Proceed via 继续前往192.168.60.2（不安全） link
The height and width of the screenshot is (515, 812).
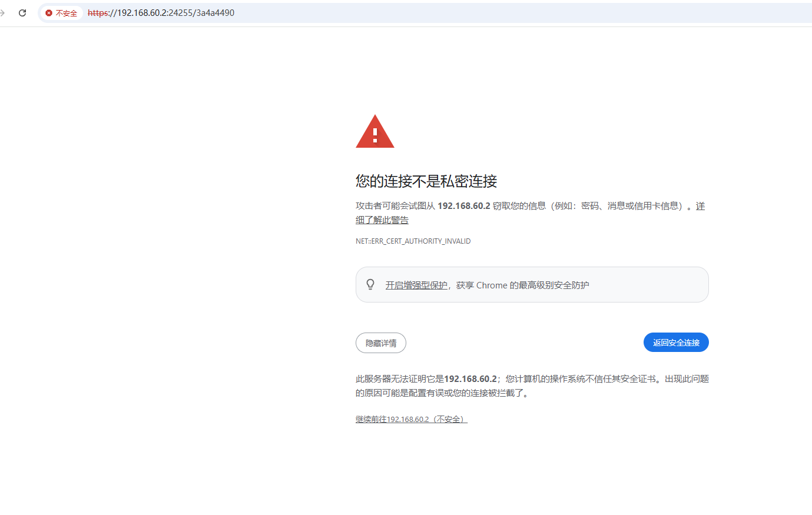[411, 420]
